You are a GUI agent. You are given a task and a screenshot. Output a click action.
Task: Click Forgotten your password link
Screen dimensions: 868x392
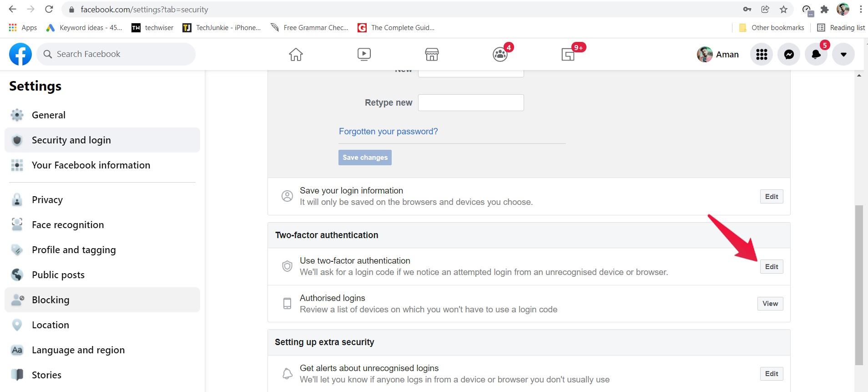[x=388, y=132]
